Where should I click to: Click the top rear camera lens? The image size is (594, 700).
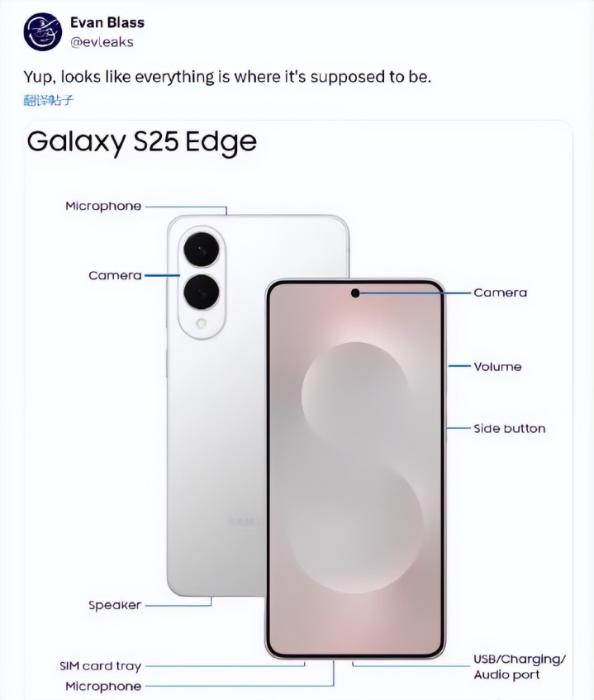(202, 249)
